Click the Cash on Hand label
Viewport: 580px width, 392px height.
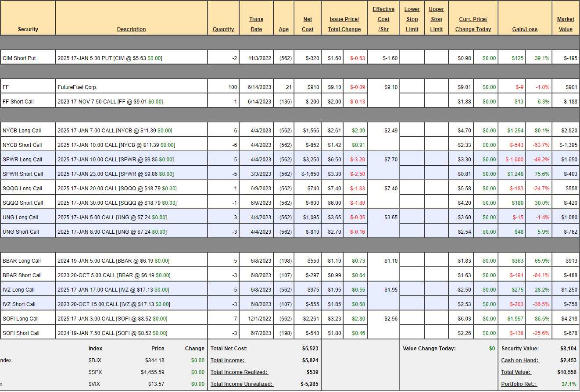pyautogui.click(x=520, y=360)
